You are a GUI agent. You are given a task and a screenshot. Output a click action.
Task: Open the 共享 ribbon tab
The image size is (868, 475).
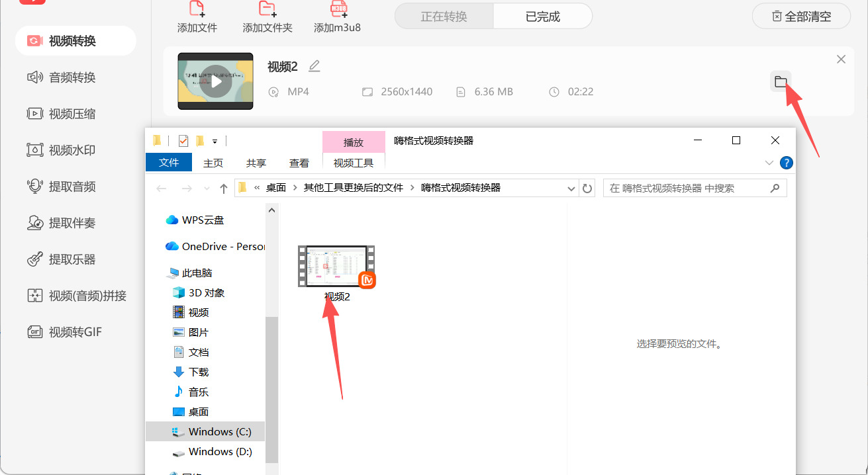click(256, 163)
